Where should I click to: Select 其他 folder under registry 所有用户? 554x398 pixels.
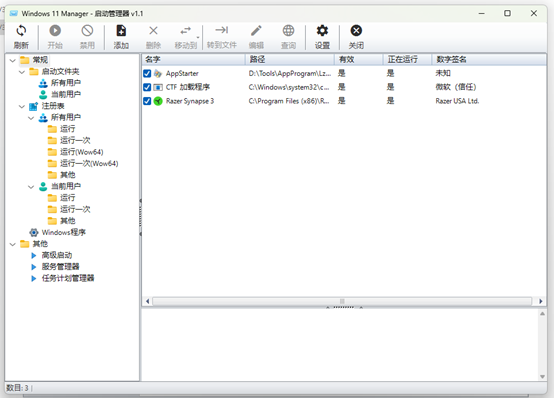(67, 175)
